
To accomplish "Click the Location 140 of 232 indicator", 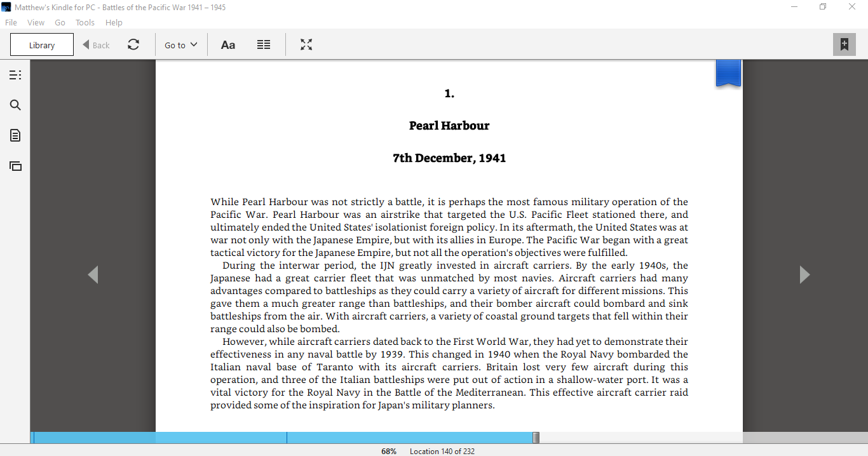I will click(x=442, y=451).
